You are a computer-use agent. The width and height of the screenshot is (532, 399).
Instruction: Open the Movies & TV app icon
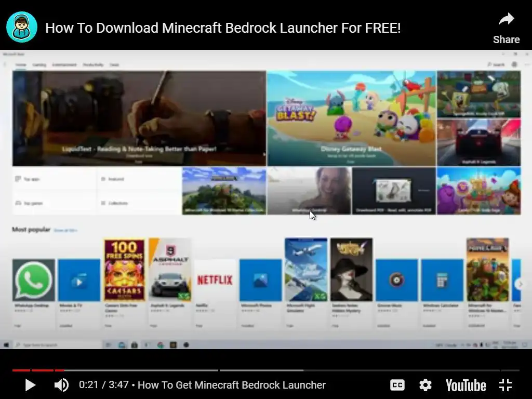point(79,280)
